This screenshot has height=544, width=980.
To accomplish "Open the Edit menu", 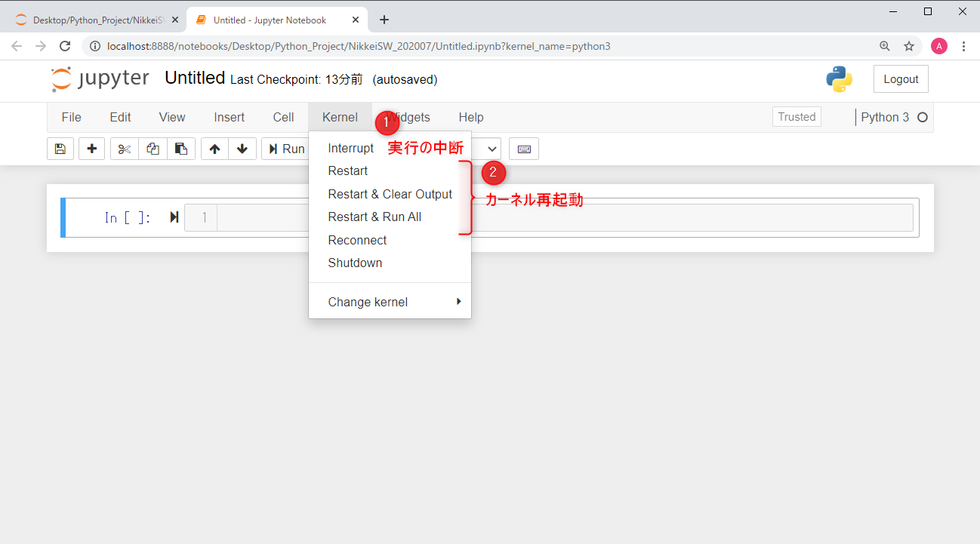I will point(120,117).
